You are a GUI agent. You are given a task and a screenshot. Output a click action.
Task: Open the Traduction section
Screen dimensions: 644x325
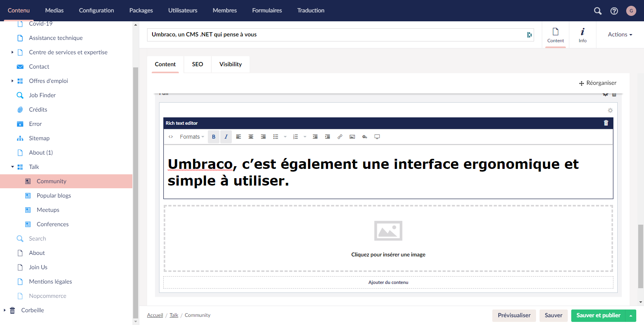(311, 10)
